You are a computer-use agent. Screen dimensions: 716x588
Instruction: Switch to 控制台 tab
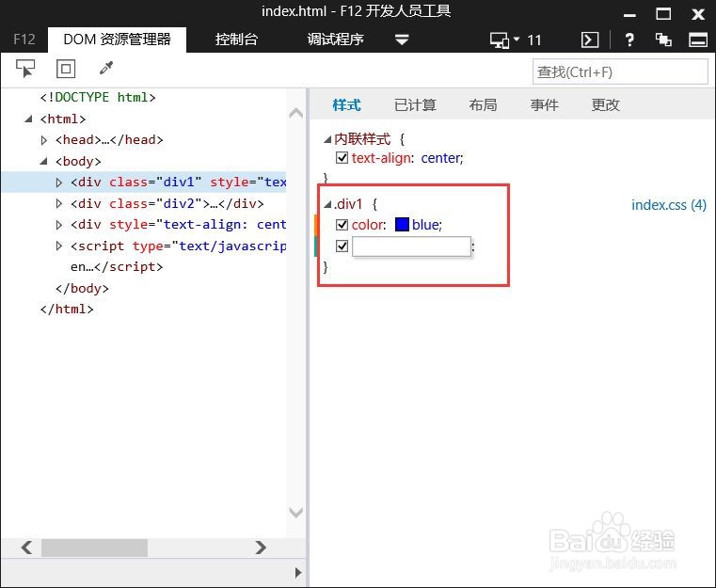coord(236,40)
